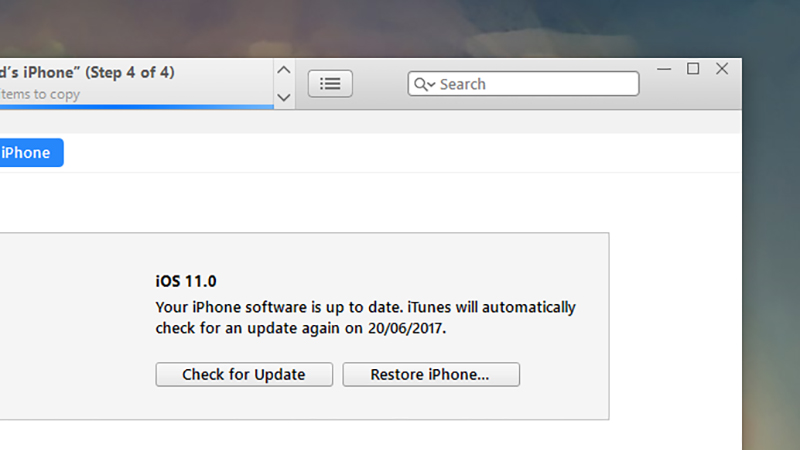800x450 pixels.
Task: Show previous status with up chevron
Action: point(284,70)
